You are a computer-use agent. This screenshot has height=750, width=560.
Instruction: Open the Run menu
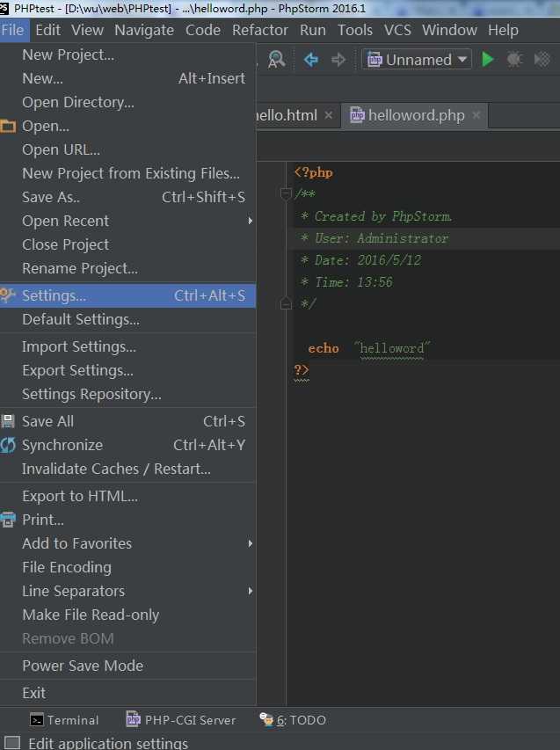coord(313,30)
